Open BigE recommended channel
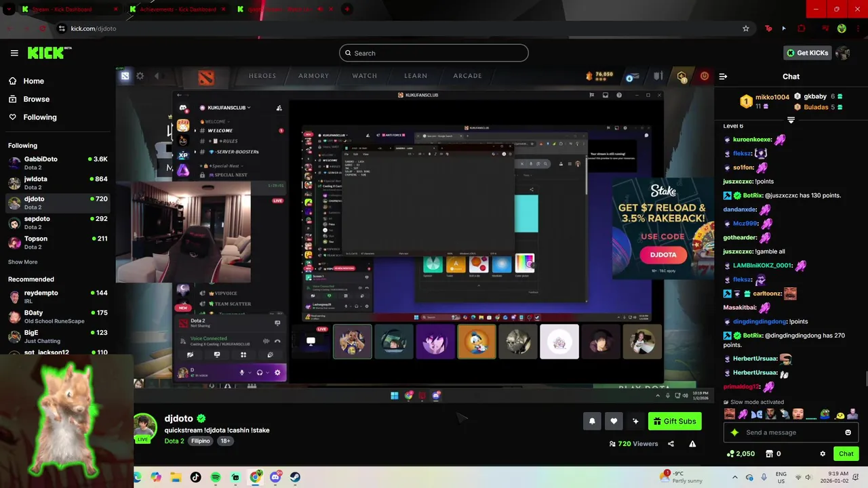The width and height of the screenshot is (868, 488). (x=58, y=337)
